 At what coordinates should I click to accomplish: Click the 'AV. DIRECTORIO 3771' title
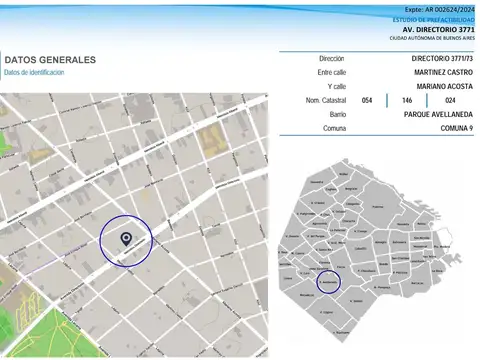coord(439,29)
